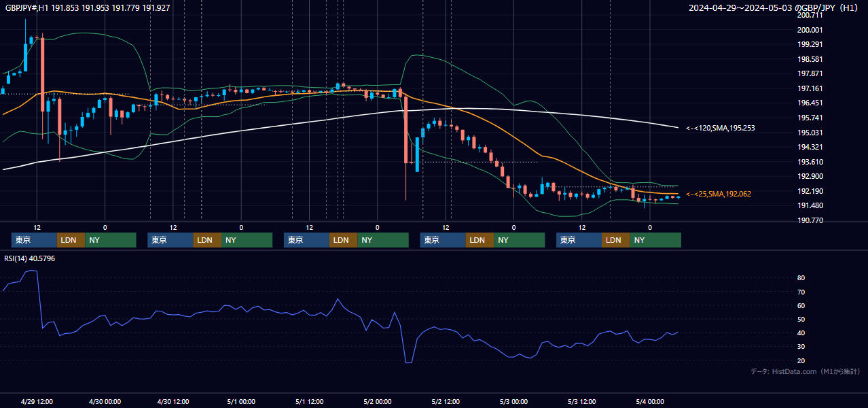This screenshot has height=408, width=868.
Task: Click the lowest price label 190.770
Action: tap(810, 220)
